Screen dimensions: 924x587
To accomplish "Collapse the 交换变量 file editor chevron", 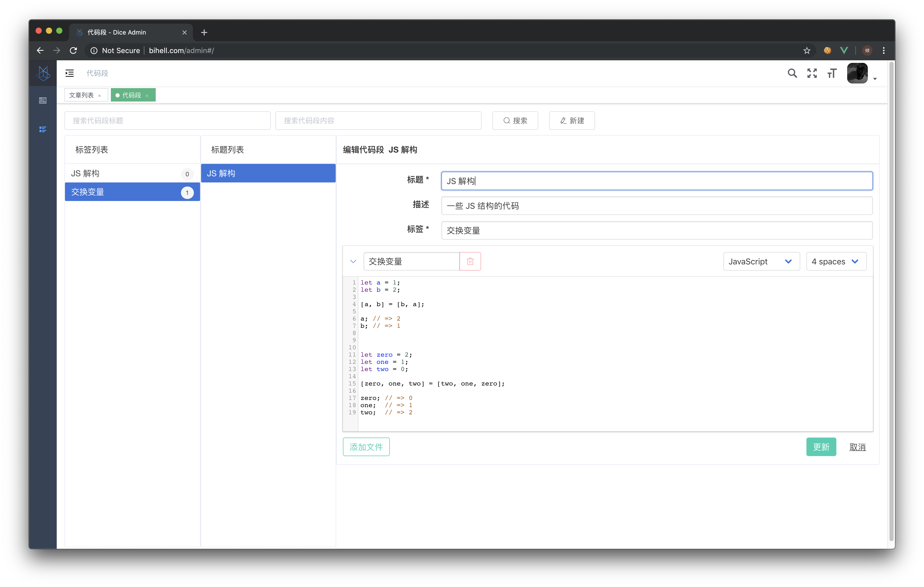I will click(x=353, y=262).
